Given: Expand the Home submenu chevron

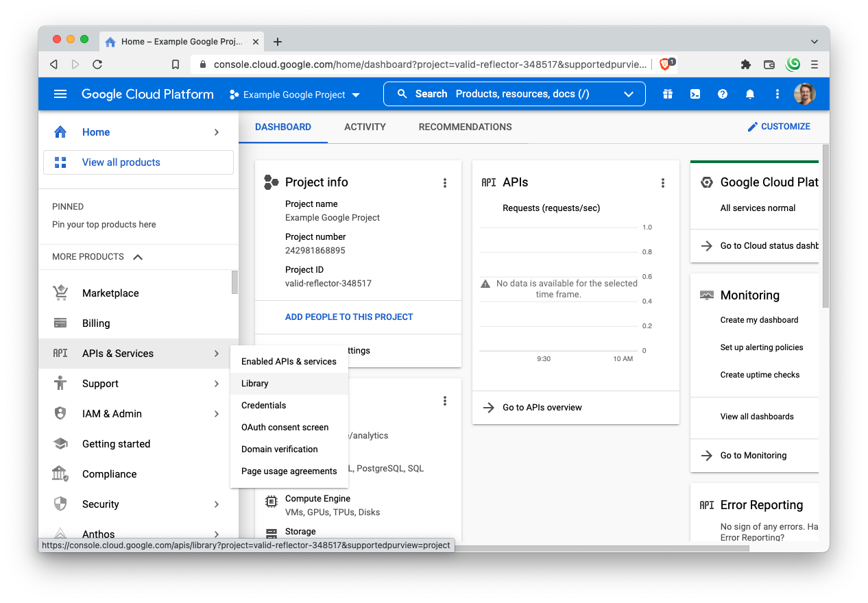Looking at the screenshot, I should [217, 132].
